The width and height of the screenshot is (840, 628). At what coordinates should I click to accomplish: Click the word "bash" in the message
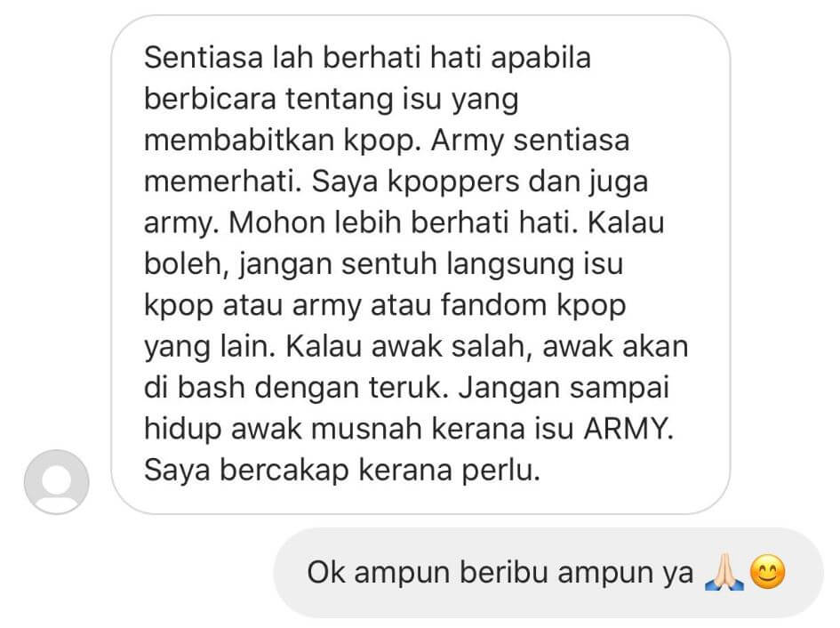tap(211, 388)
